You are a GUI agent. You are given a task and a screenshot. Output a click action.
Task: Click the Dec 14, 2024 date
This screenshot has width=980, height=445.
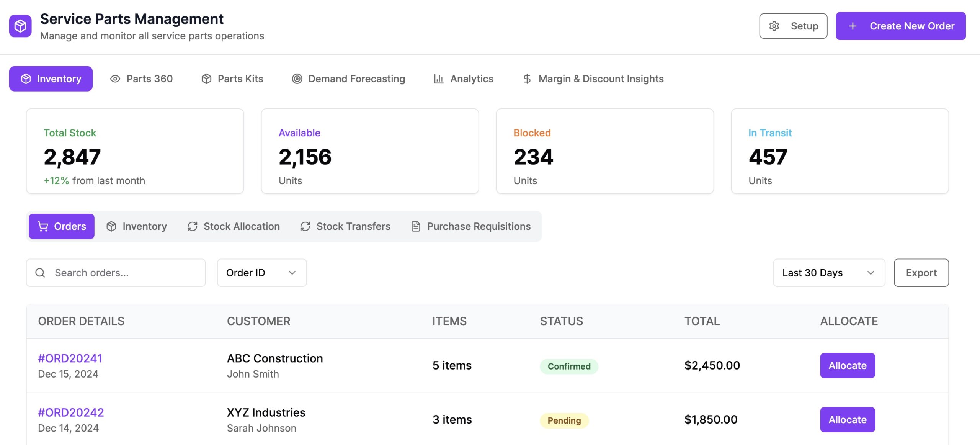[68, 428]
